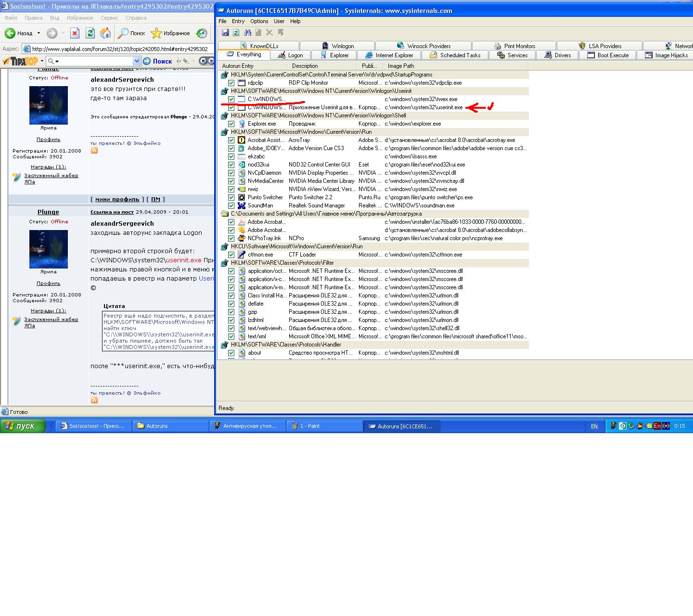Switch to the Drivers tab

coord(557,55)
